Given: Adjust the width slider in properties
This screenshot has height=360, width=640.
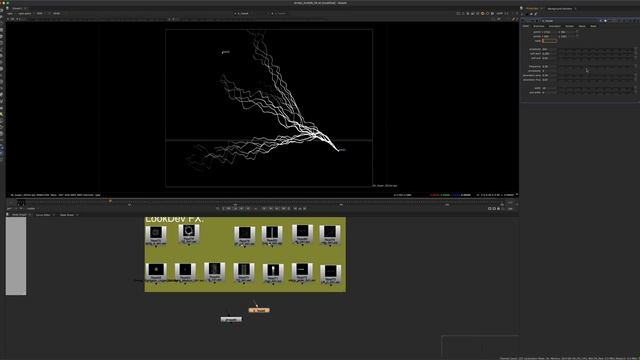Looking at the screenshot, I should pos(596,88).
